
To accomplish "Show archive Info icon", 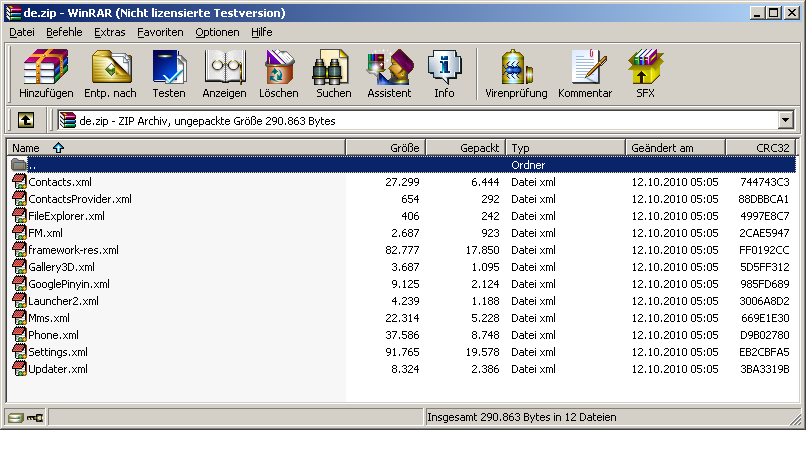I will click(445, 66).
